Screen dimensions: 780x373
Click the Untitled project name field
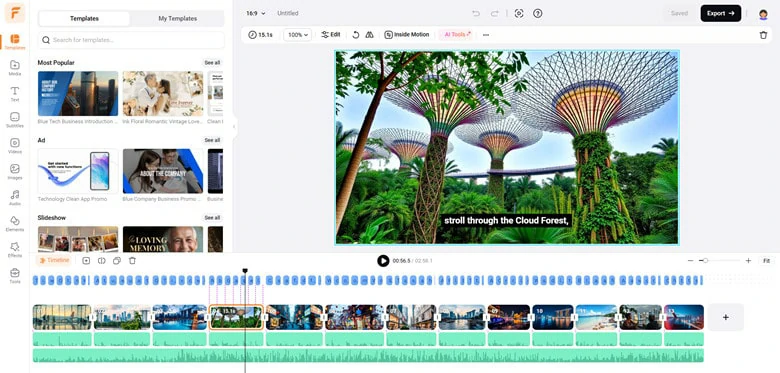288,13
